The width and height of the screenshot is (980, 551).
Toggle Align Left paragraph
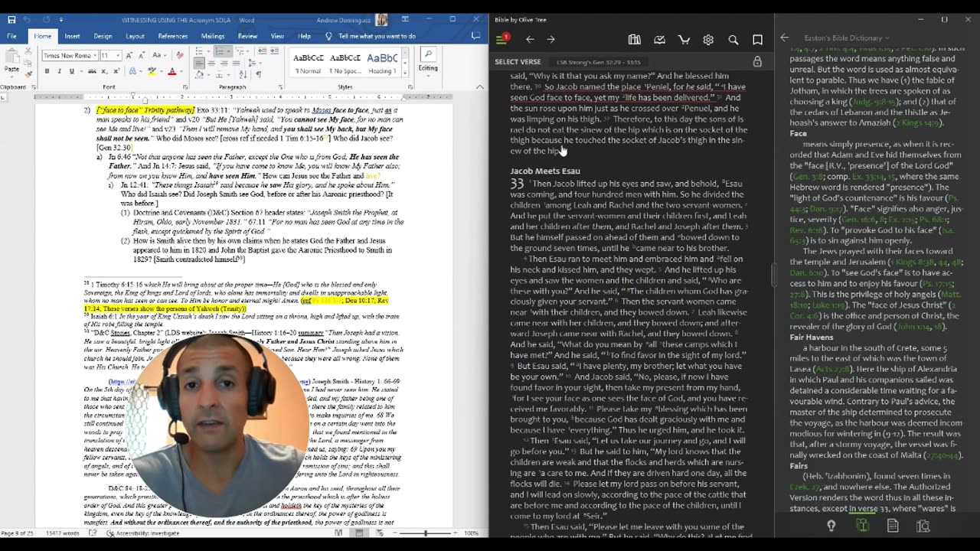pyautogui.click(x=198, y=62)
